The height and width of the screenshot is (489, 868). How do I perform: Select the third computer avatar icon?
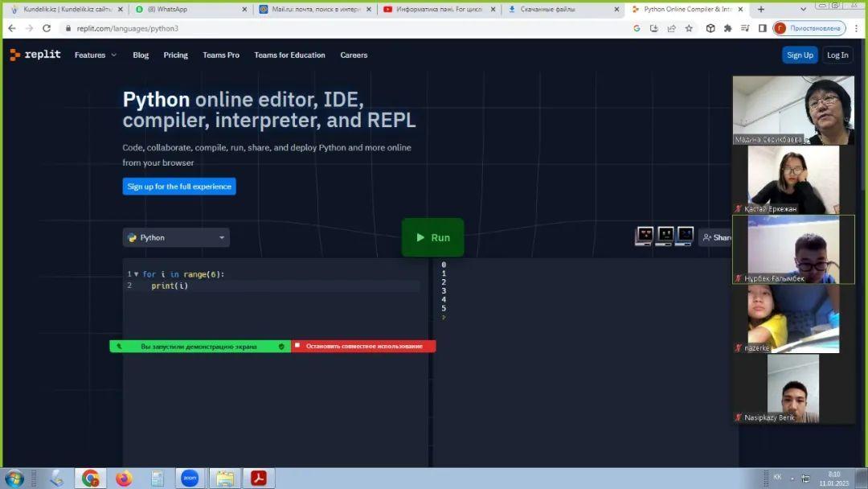[685, 236]
